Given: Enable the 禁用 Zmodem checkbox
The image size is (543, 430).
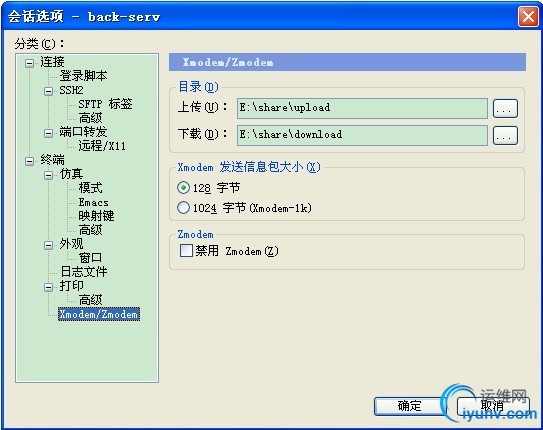Looking at the screenshot, I should pyautogui.click(x=186, y=250).
